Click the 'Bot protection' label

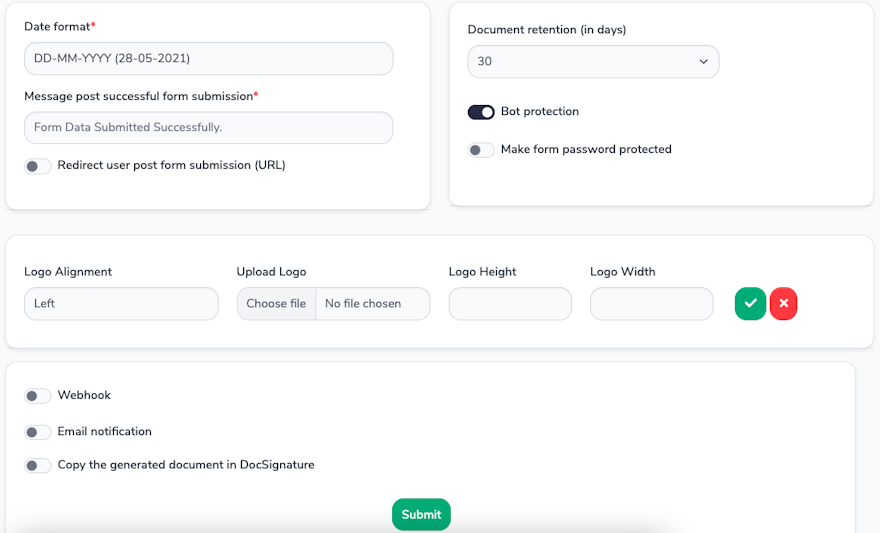click(540, 111)
